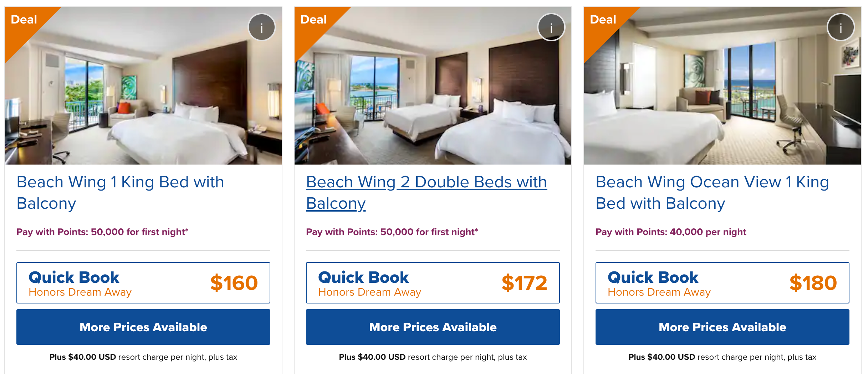Click info icon on Ocean View King room
Image resolution: width=868 pixels, height=374 pixels.
(x=841, y=27)
